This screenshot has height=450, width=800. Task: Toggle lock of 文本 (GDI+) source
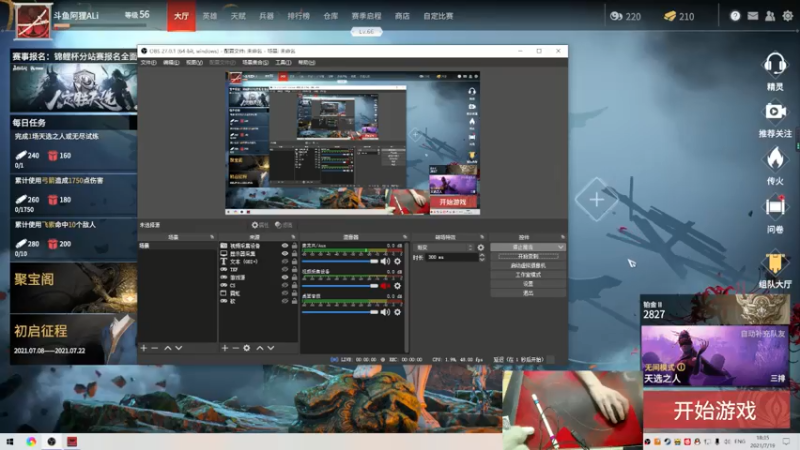(x=294, y=262)
